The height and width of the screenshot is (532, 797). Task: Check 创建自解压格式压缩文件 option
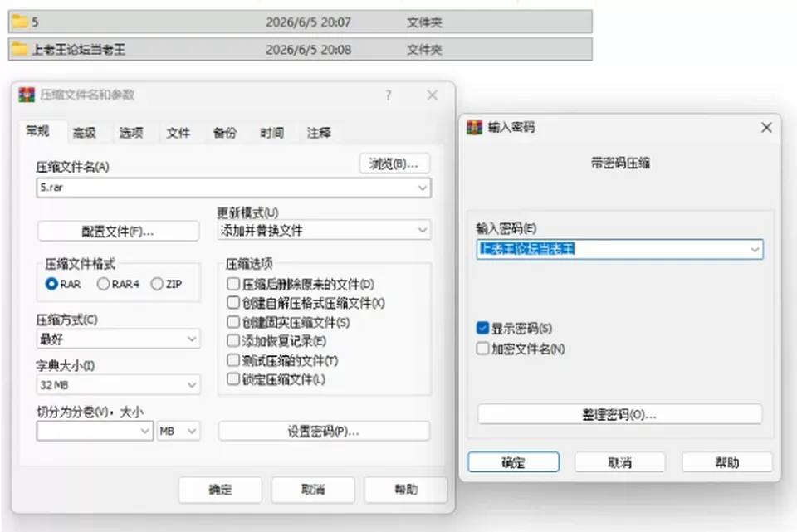pyautogui.click(x=232, y=303)
